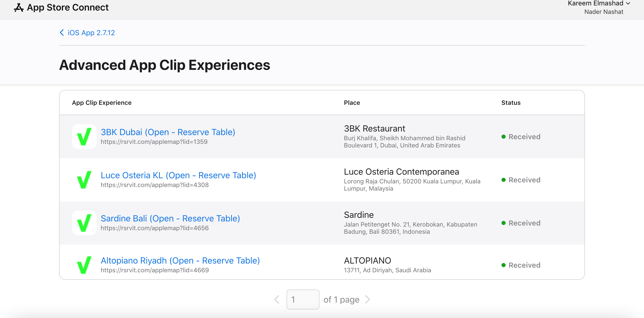Click the Received status for Sardine Bali
644x318 pixels.
coord(521,223)
